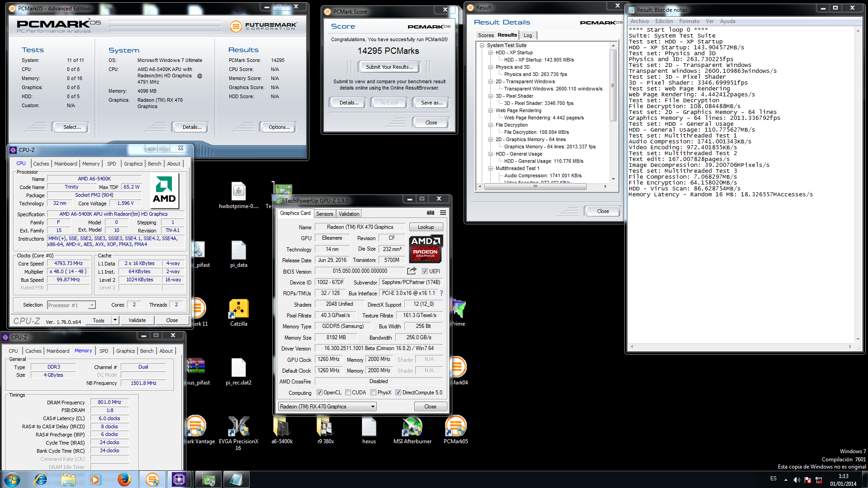Click the GPU-Z screenshot camera icon
This screenshot has height=488, width=868.
point(430,213)
